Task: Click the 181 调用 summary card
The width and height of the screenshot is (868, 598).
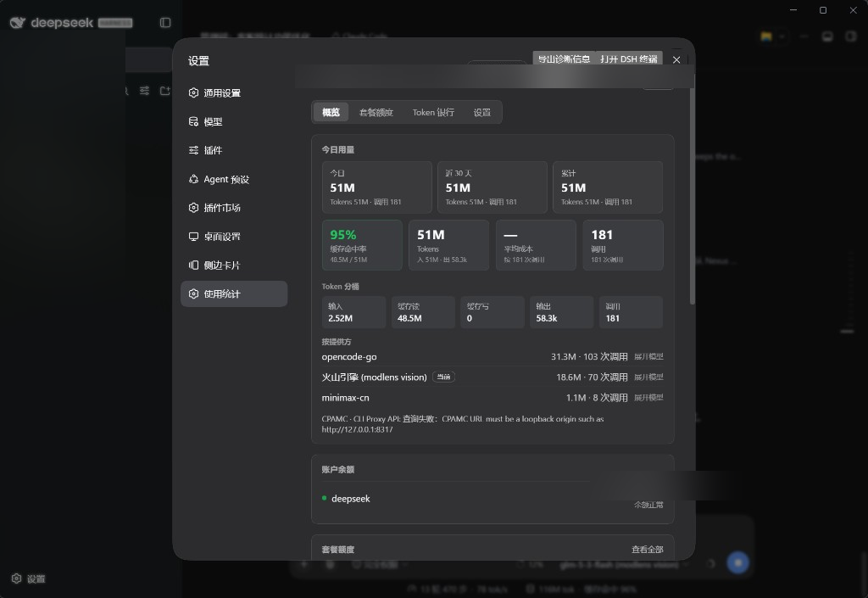Action: tap(623, 245)
